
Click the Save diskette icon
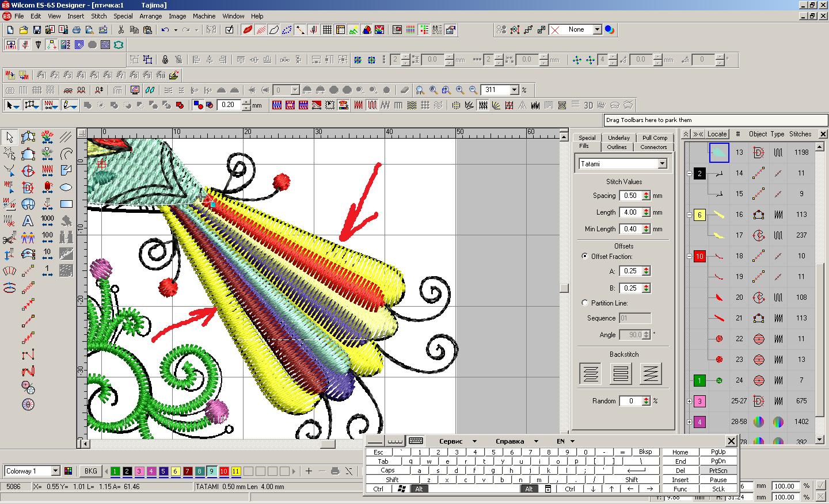pos(37,30)
